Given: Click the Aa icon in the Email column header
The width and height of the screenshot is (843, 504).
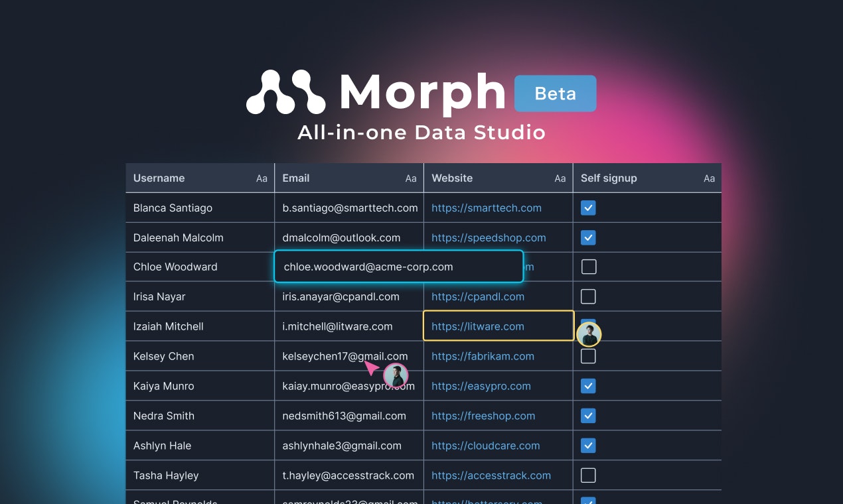Looking at the screenshot, I should tap(411, 178).
